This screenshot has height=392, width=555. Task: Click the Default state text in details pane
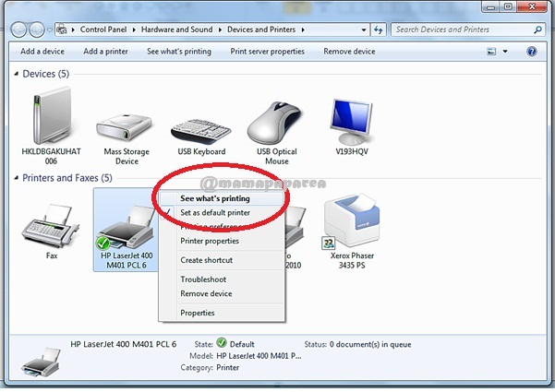242,344
